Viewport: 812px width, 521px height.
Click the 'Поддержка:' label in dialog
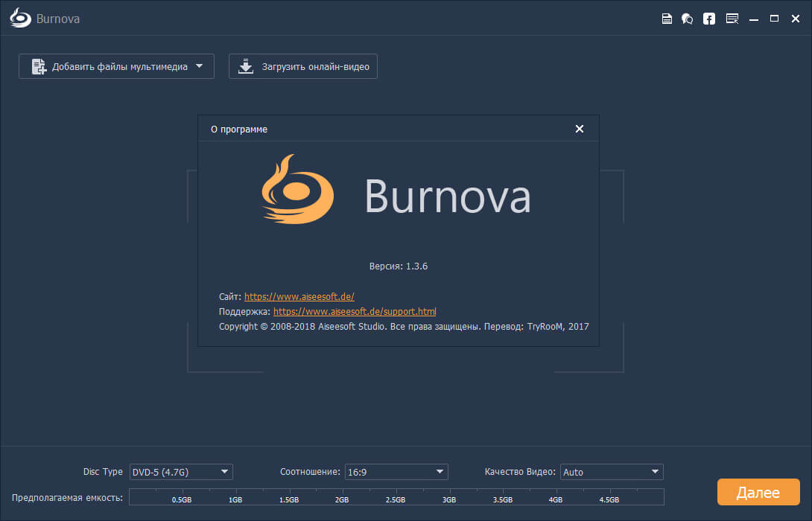[244, 311]
